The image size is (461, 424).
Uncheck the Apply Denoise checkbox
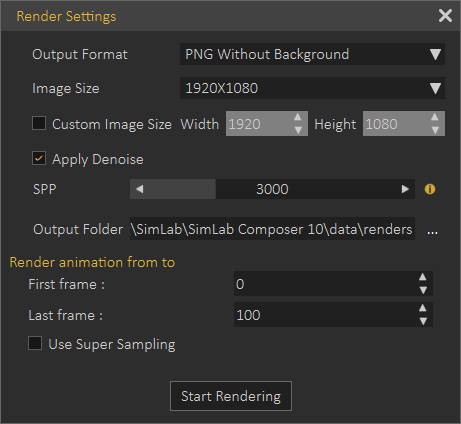(39, 158)
